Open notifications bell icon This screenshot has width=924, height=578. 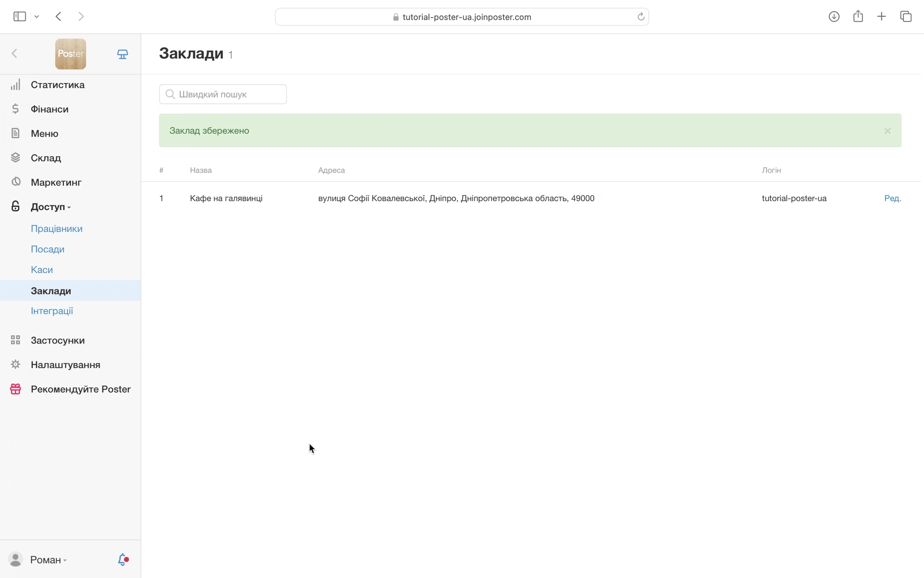pyautogui.click(x=123, y=559)
